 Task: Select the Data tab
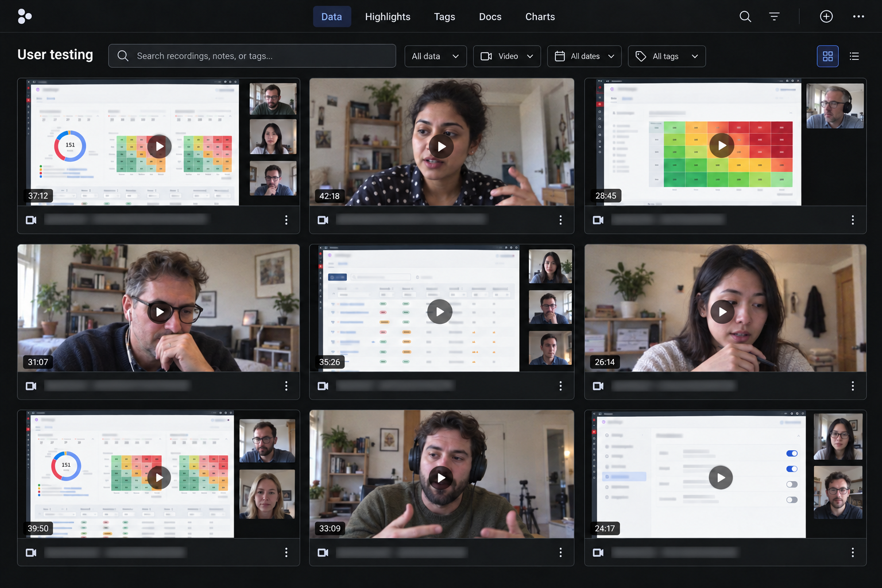pos(332,17)
